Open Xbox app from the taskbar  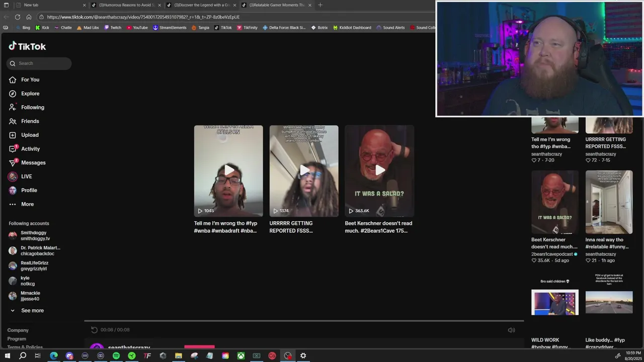coord(241,355)
